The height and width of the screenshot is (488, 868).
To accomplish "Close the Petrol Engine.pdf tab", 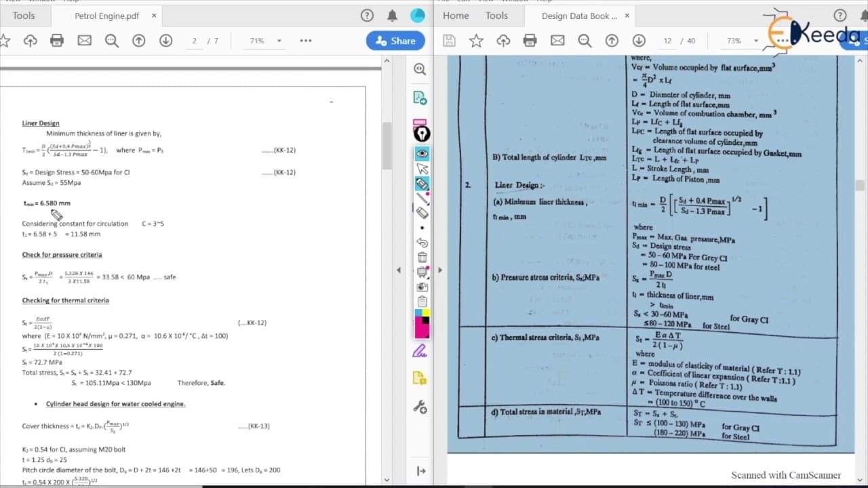I will point(154,16).
